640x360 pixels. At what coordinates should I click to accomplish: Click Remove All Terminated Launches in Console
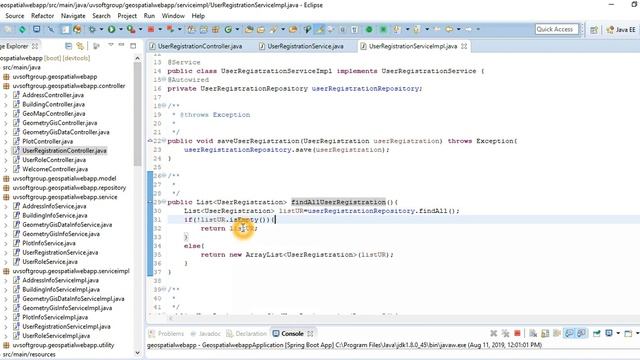pyautogui.click(x=505, y=333)
